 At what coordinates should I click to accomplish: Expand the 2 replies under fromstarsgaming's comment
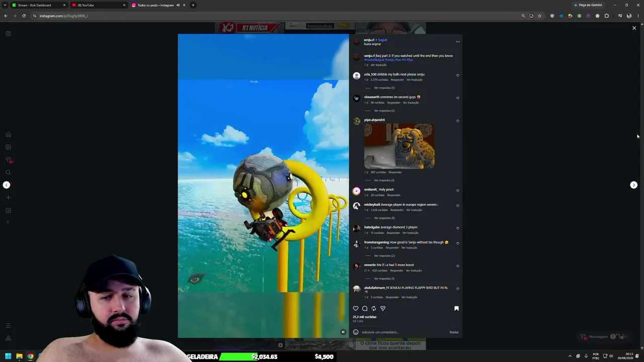click(x=384, y=255)
